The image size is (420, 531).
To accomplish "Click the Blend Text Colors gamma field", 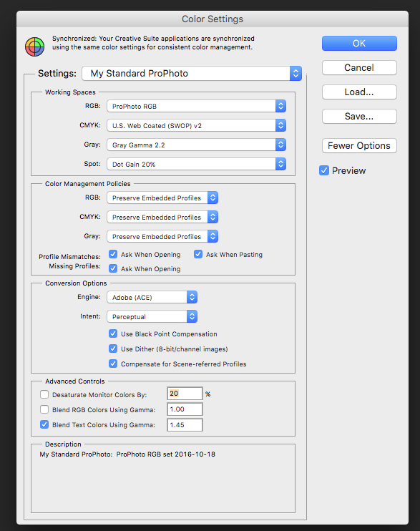I will (x=185, y=425).
